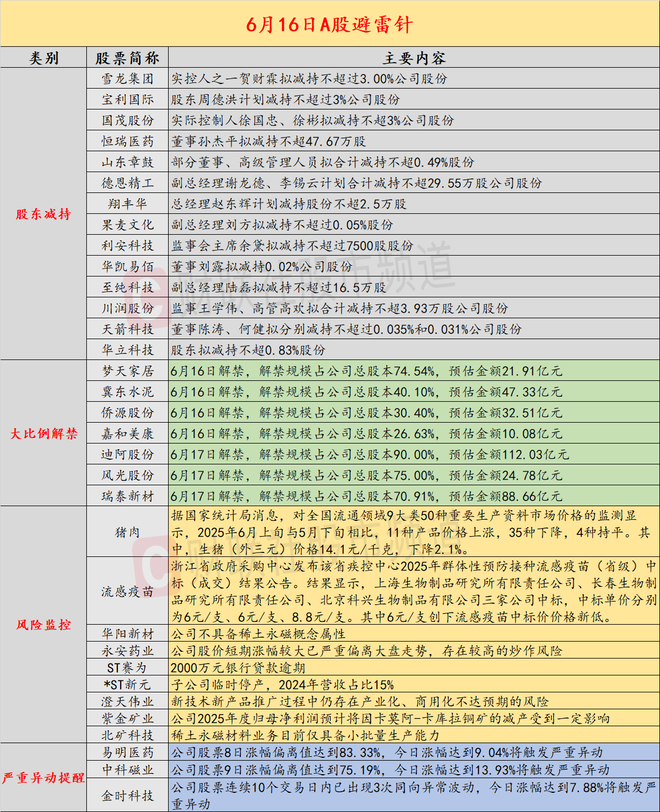This screenshot has width=660, height=812.
Task: Select the 至纯科技 stock name cell
Action: pos(127,287)
